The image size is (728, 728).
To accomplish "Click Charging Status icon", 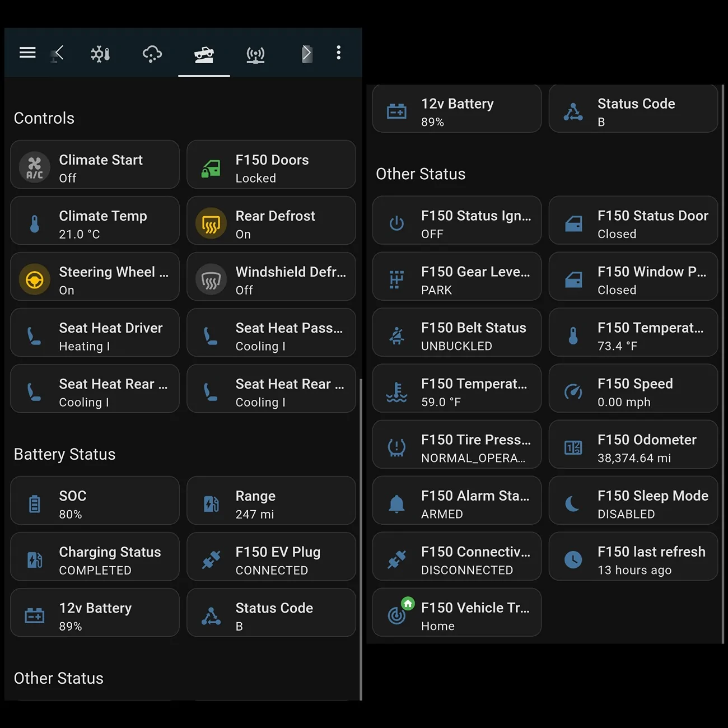I will [x=35, y=560].
